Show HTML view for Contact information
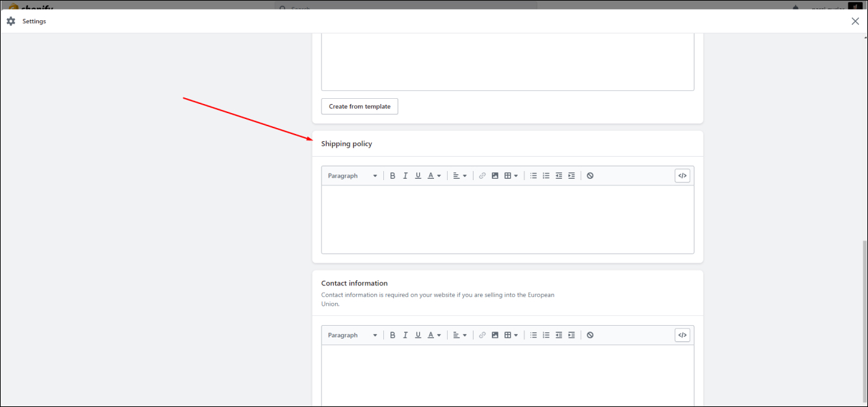The width and height of the screenshot is (868, 407). coord(682,335)
